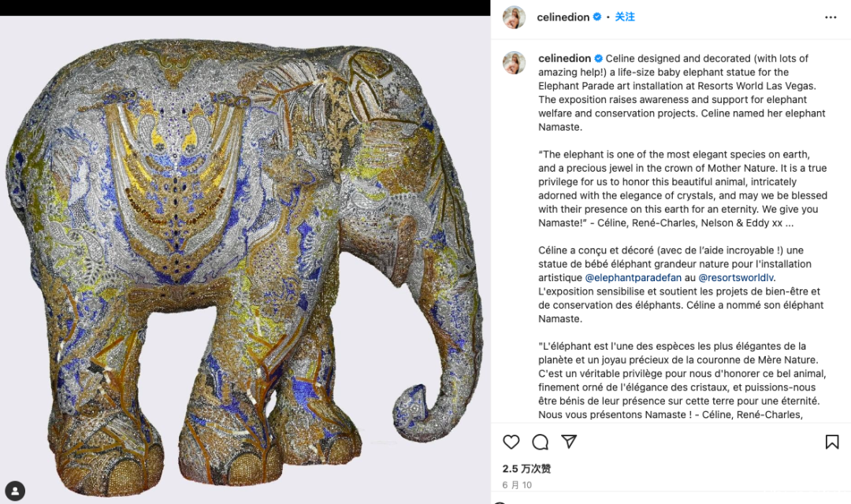This screenshot has width=851, height=504.
Task: Click celinedion username at caption start
Action: coord(564,58)
